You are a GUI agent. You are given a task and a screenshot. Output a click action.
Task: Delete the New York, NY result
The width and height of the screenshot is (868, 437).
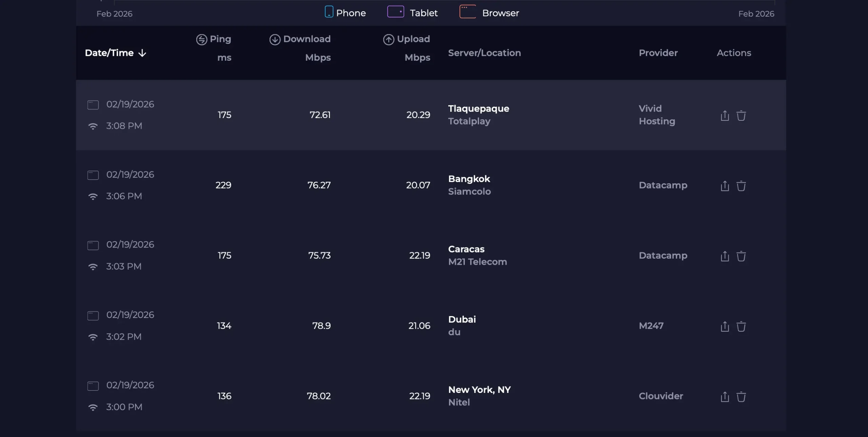741,396
